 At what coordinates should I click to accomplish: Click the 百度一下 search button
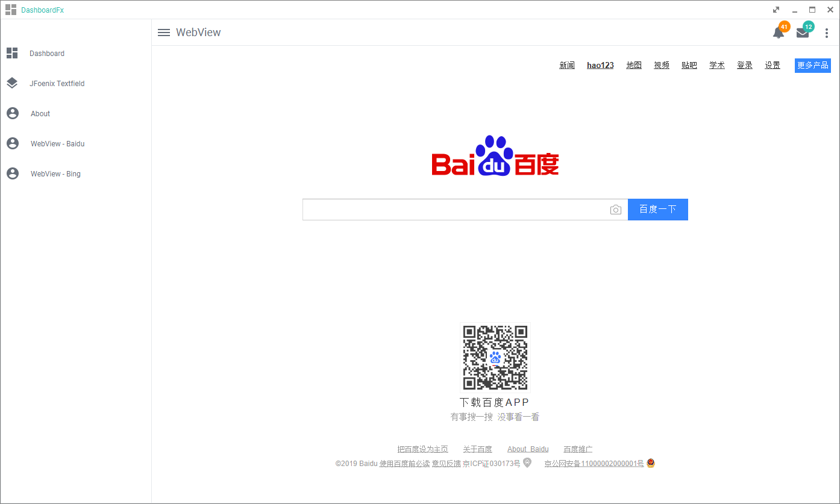(x=658, y=210)
